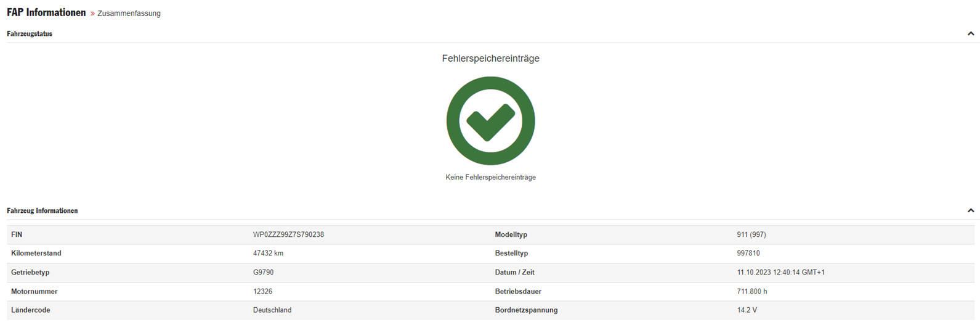Select the Datum / Zeit timestamp value
Image resolution: width=980 pixels, height=322 pixels.
click(x=780, y=273)
